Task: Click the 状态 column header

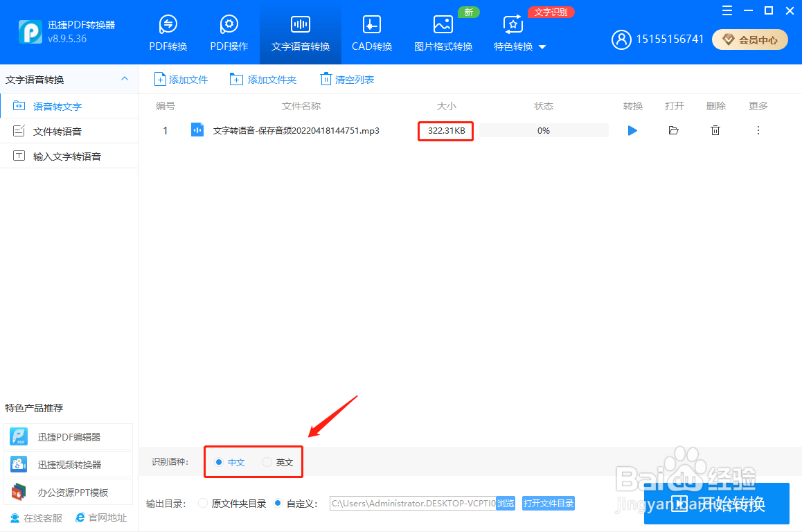Action: coord(544,106)
